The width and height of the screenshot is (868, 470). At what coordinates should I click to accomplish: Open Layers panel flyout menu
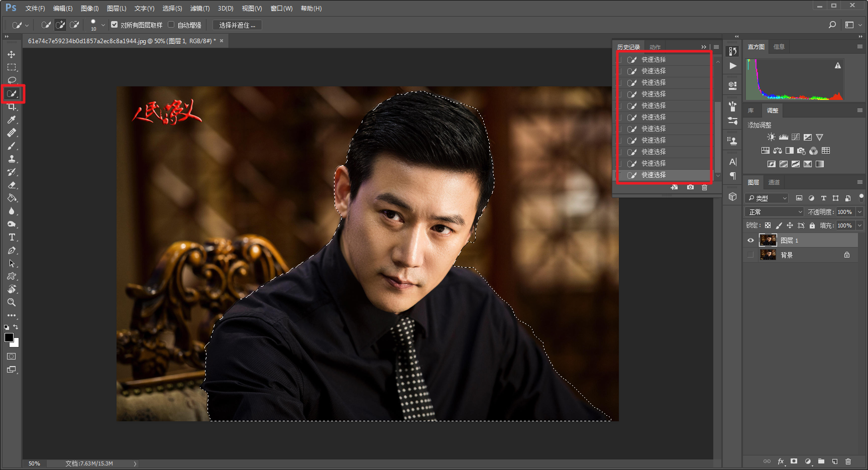pyautogui.click(x=860, y=182)
